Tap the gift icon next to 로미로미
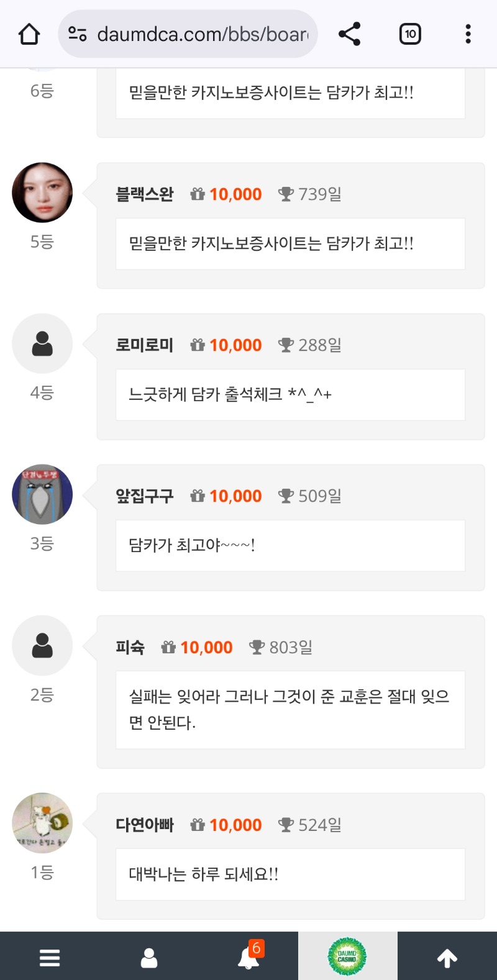 (x=197, y=345)
